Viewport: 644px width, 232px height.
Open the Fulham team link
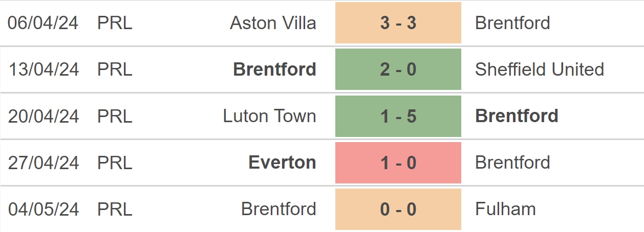tap(505, 209)
